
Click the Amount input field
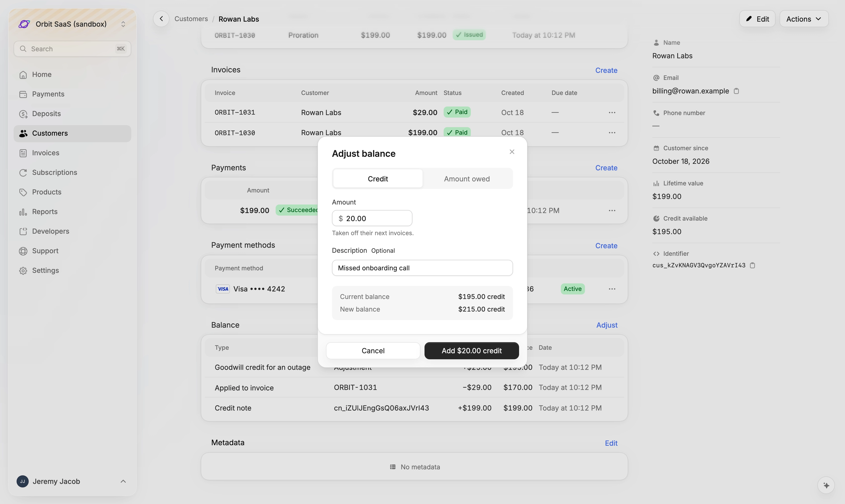(x=372, y=218)
